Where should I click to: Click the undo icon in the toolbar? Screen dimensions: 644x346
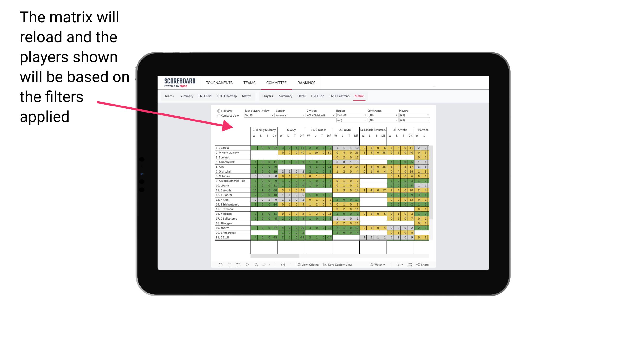pyautogui.click(x=221, y=264)
